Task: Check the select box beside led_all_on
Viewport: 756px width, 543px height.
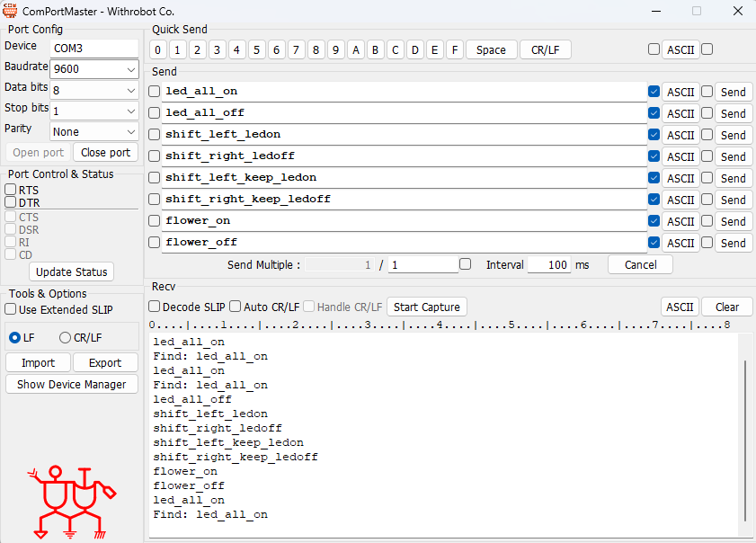Action: coord(155,91)
